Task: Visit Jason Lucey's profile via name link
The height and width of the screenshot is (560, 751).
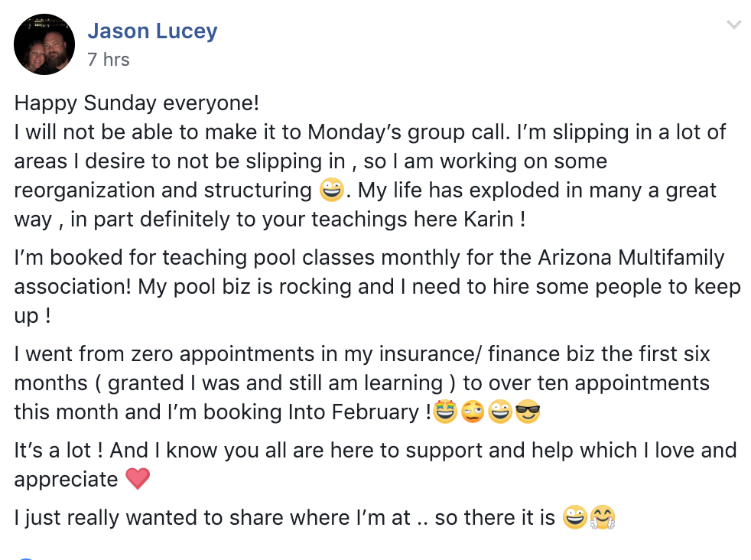Action: point(152,31)
